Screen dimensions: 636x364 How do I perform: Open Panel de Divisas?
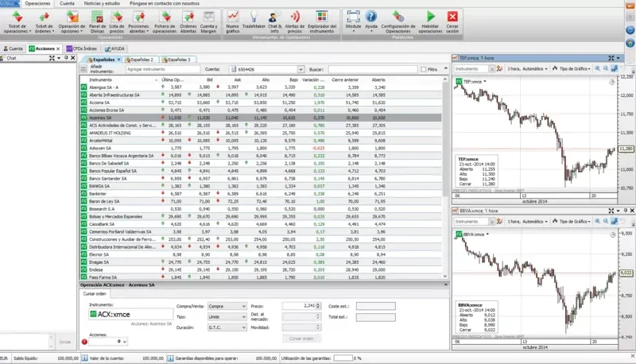click(x=97, y=22)
